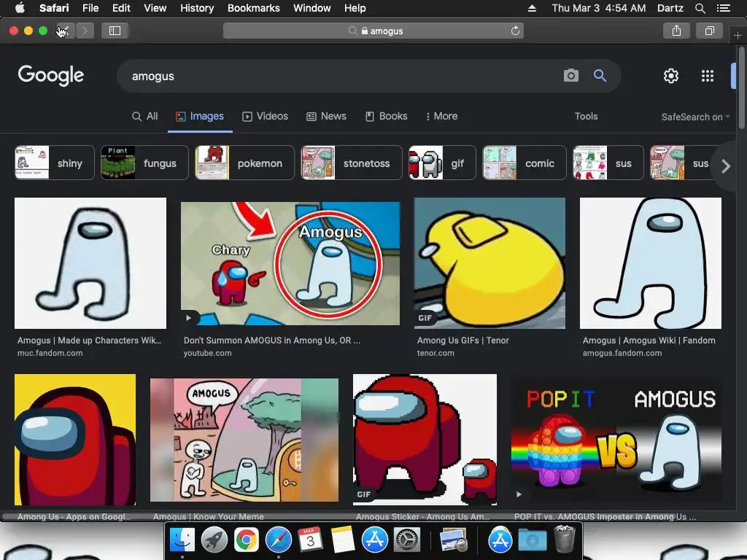Open the Apple menu
The width and height of the screenshot is (747, 560).
click(x=20, y=8)
